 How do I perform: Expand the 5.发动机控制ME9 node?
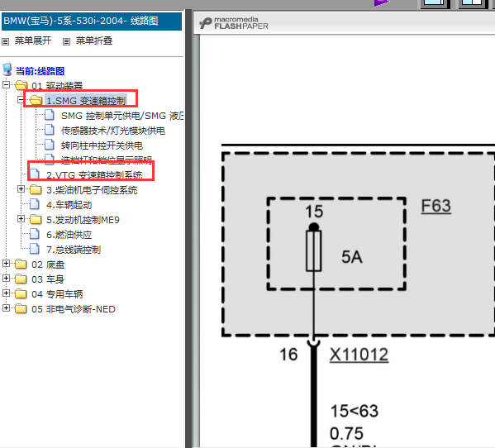click(x=21, y=219)
